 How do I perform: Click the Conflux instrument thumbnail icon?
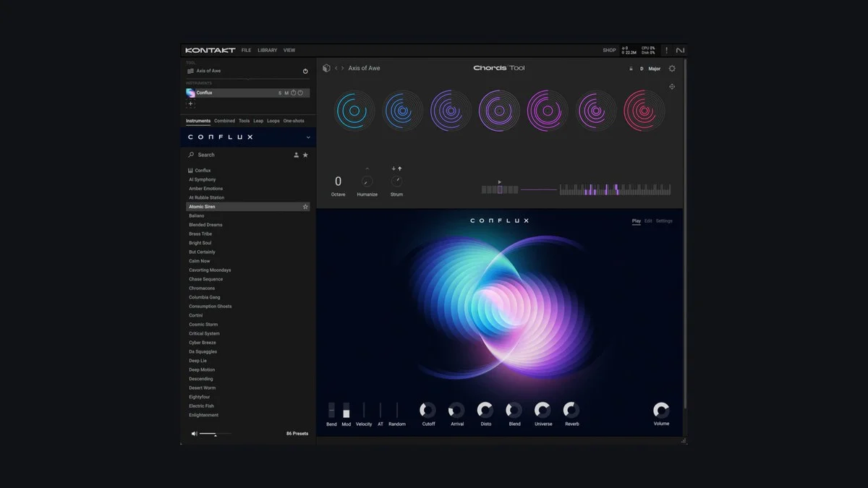point(190,93)
